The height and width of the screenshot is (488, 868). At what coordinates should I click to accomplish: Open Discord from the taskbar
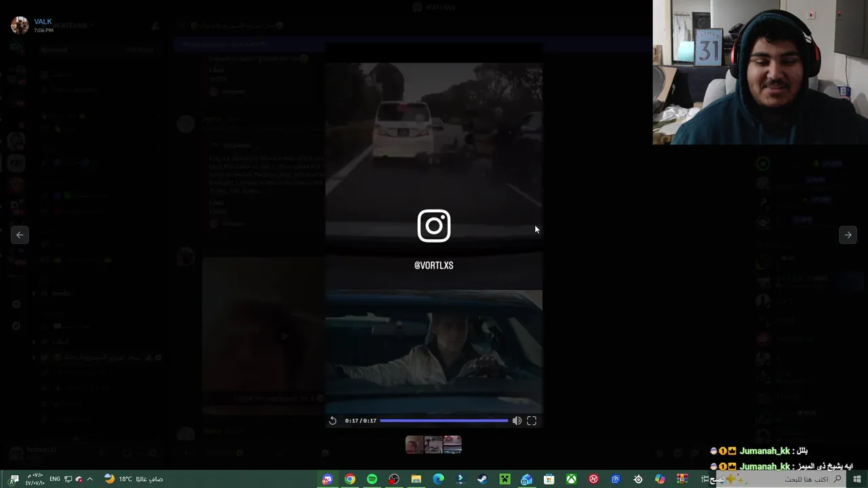[x=328, y=479]
